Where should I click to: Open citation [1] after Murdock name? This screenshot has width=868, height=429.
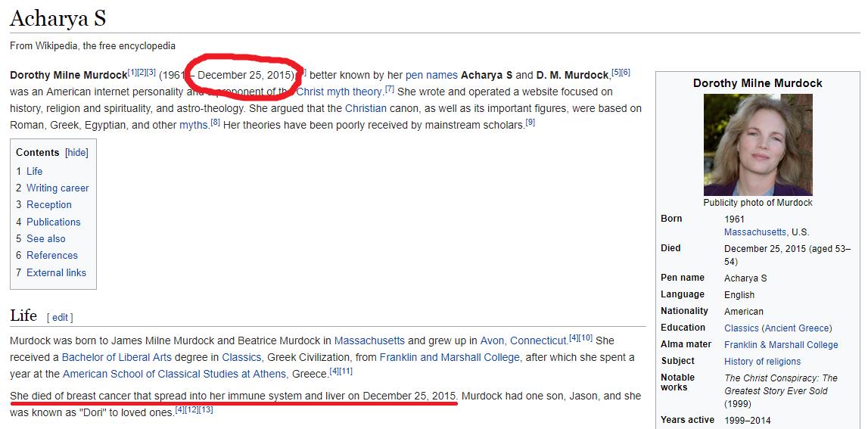click(132, 72)
